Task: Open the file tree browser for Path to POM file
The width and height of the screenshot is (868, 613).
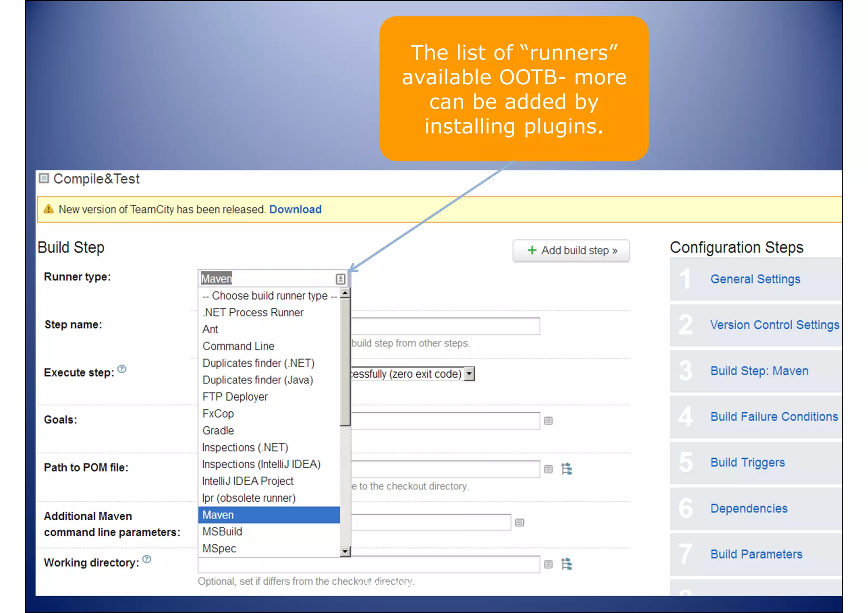Action: point(567,469)
